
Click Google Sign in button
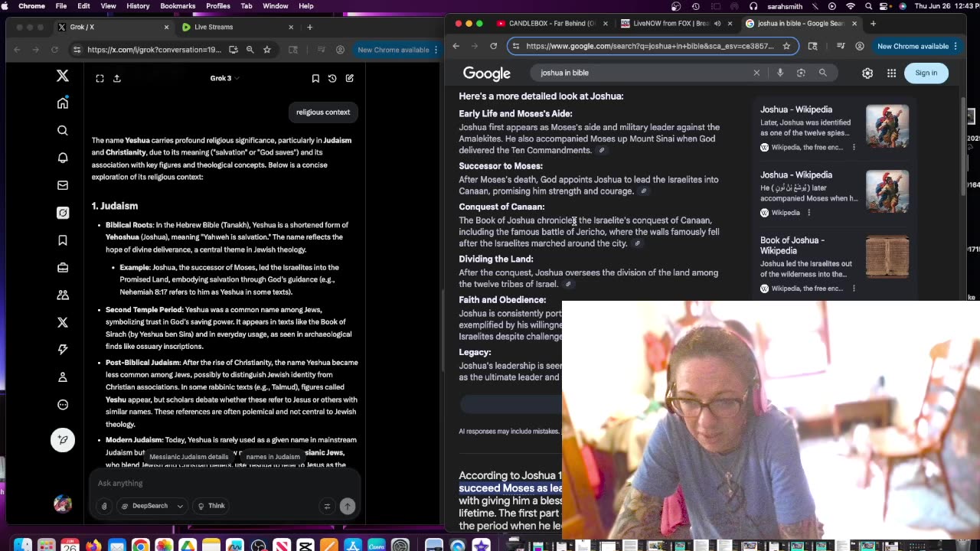pos(926,73)
